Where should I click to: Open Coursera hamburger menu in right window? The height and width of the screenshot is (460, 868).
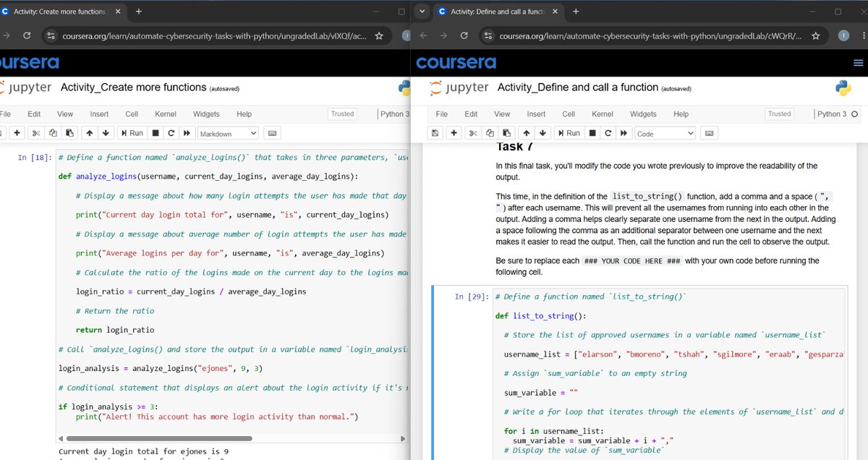tap(859, 63)
